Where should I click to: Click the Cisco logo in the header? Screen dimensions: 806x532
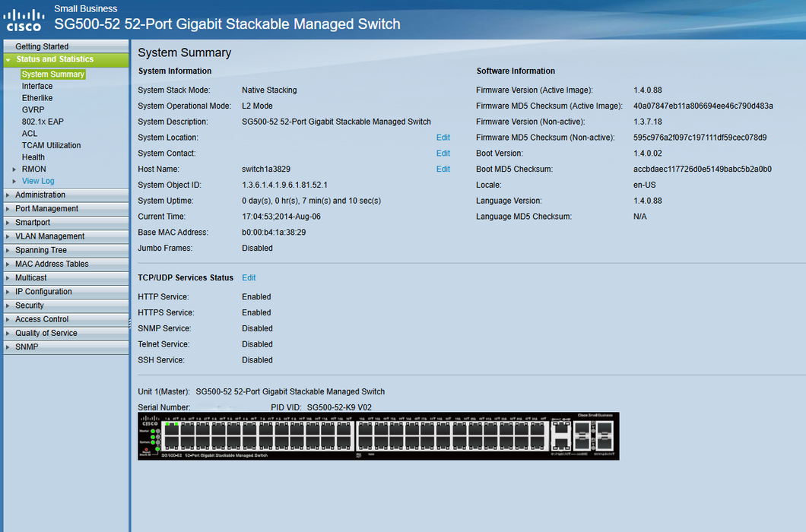pyautogui.click(x=24, y=21)
